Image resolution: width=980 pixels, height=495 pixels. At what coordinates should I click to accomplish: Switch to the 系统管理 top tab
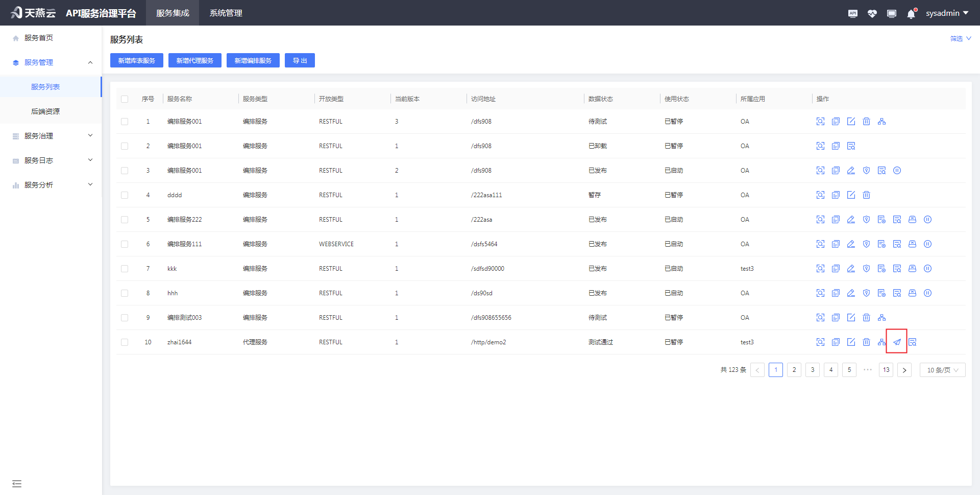point(226,13)
